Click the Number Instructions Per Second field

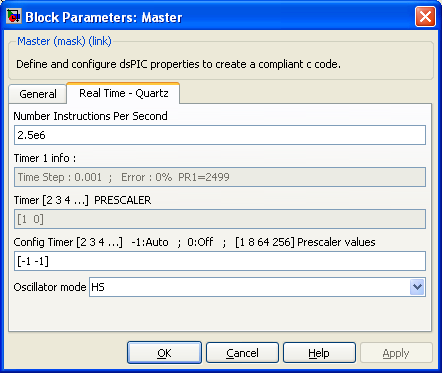coord(220,135)
